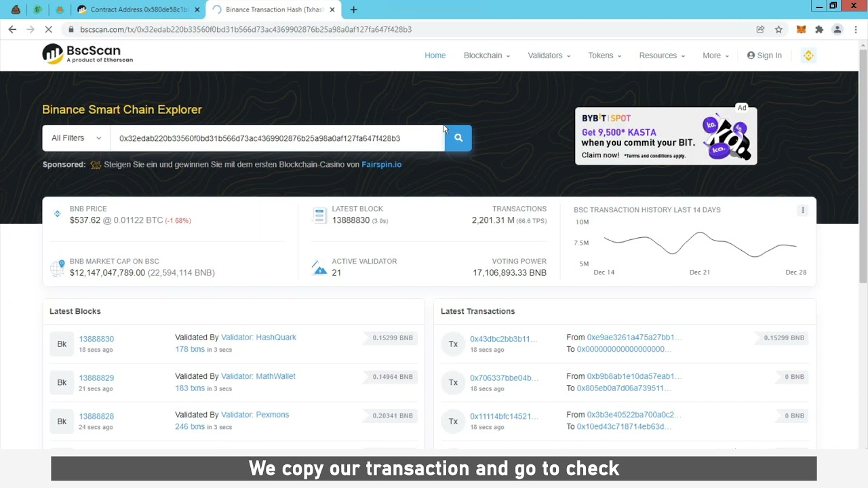Open a new browser tab
Image resolution: width=868 pixels, height=488 pixels.
(353, 9)
